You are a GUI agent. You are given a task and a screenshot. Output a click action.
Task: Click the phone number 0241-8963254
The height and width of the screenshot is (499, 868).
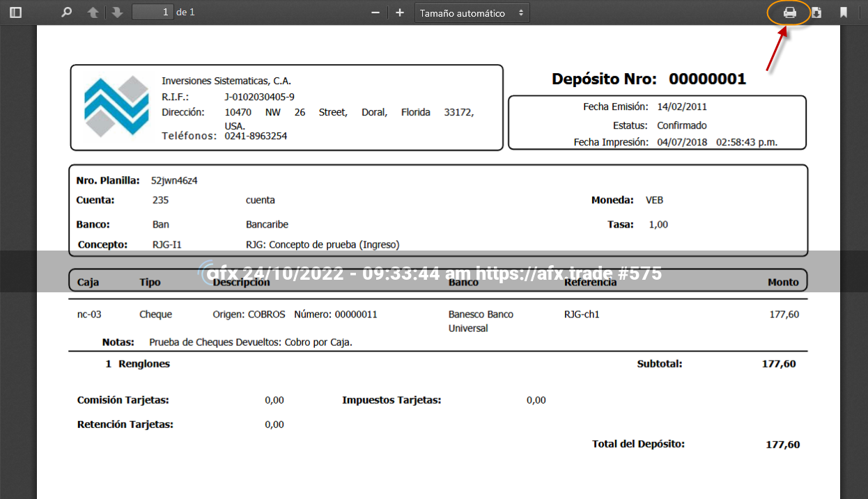[x=256, y=136]
